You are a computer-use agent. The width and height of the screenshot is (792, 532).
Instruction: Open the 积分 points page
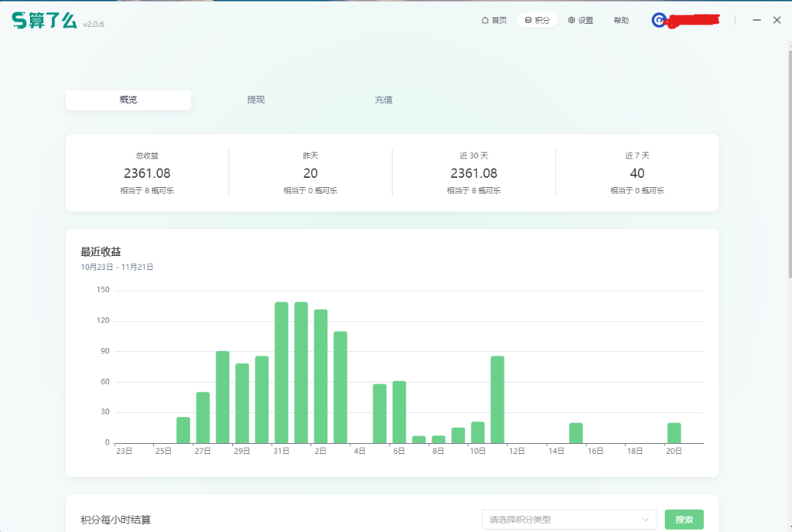pyautogui.click(x=538, y=21)
